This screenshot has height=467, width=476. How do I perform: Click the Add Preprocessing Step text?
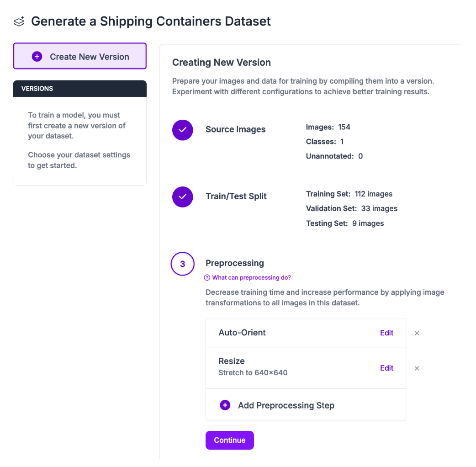[x=286, y=405]
